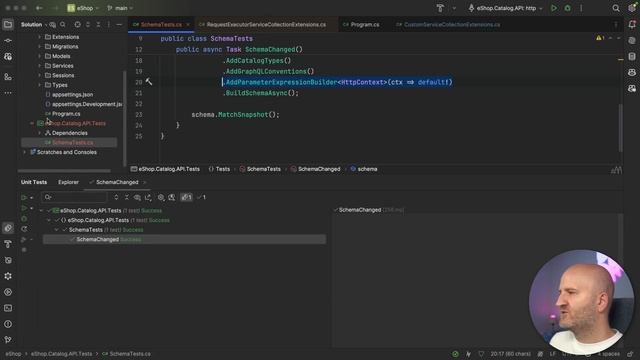Click the Build hammer icon in top toolbar
The height and width of the screenshot is (360, 640).
440,8
